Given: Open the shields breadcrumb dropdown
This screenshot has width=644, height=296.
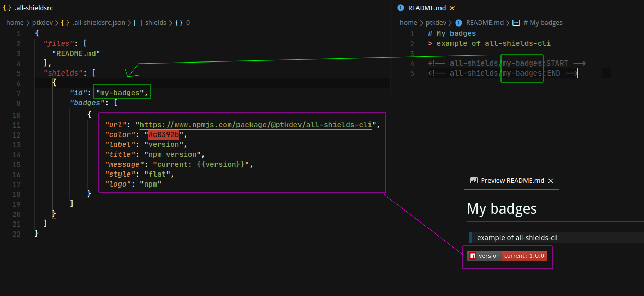Looking at the screenshot, I should tap(156, 23).
